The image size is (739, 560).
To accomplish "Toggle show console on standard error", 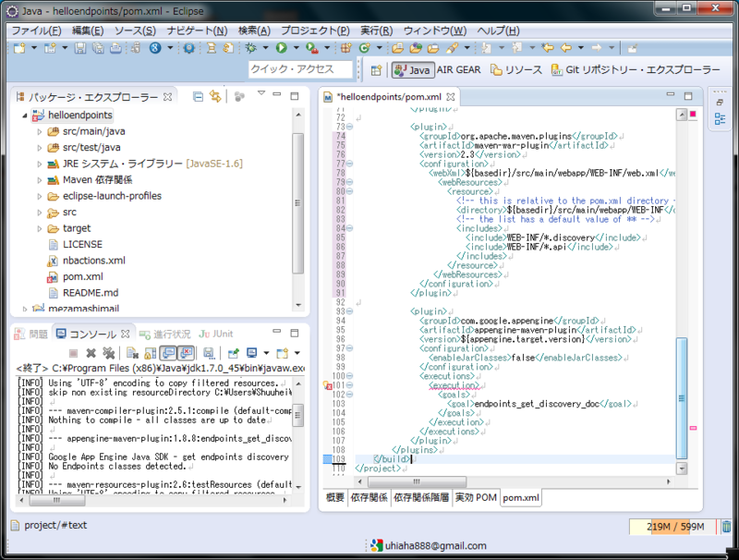I will pos(187,353).
